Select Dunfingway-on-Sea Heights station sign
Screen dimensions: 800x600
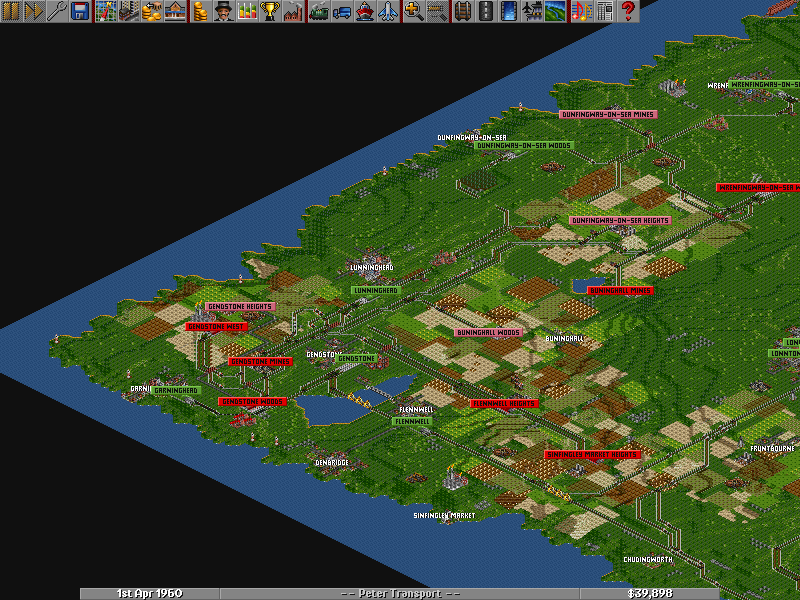coord(620,220)
